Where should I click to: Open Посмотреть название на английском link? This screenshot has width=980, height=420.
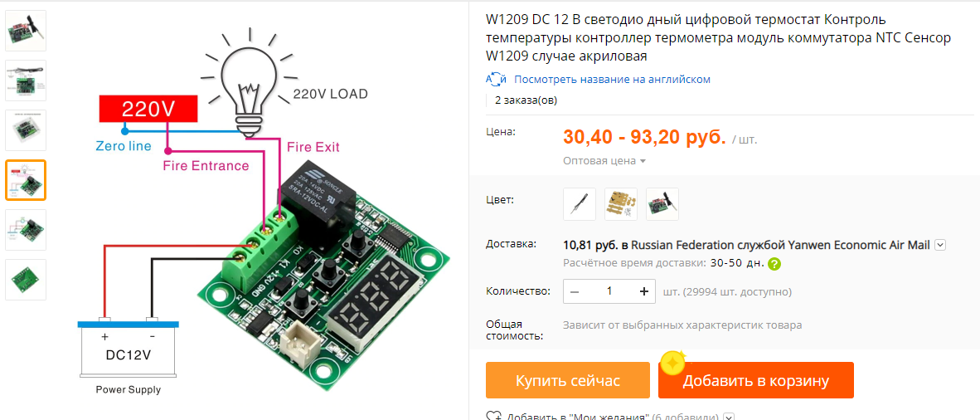click(x=612, y=80)
